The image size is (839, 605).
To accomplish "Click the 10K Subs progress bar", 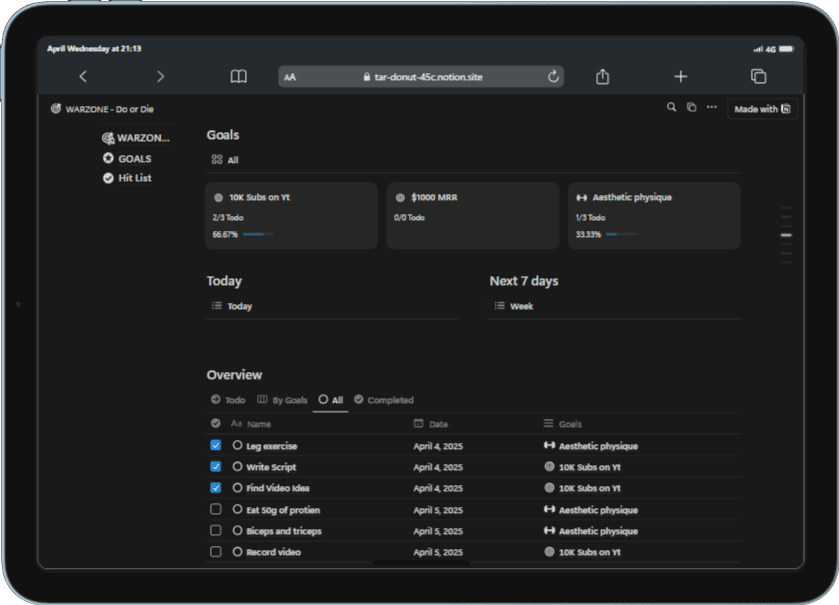I will click(x=258, y=234).
